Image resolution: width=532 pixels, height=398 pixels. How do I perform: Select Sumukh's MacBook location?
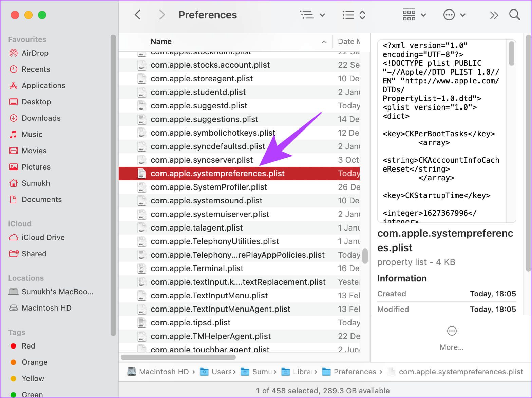(51, 292)
